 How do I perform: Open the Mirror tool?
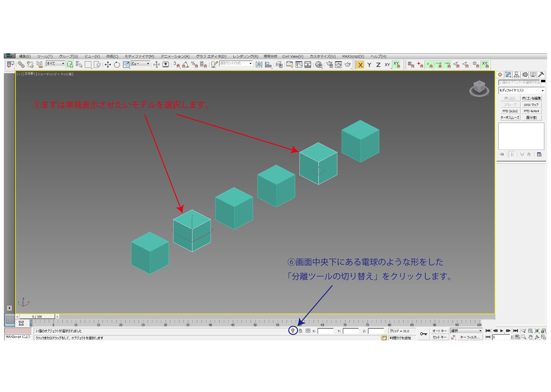tap(259, 65)
